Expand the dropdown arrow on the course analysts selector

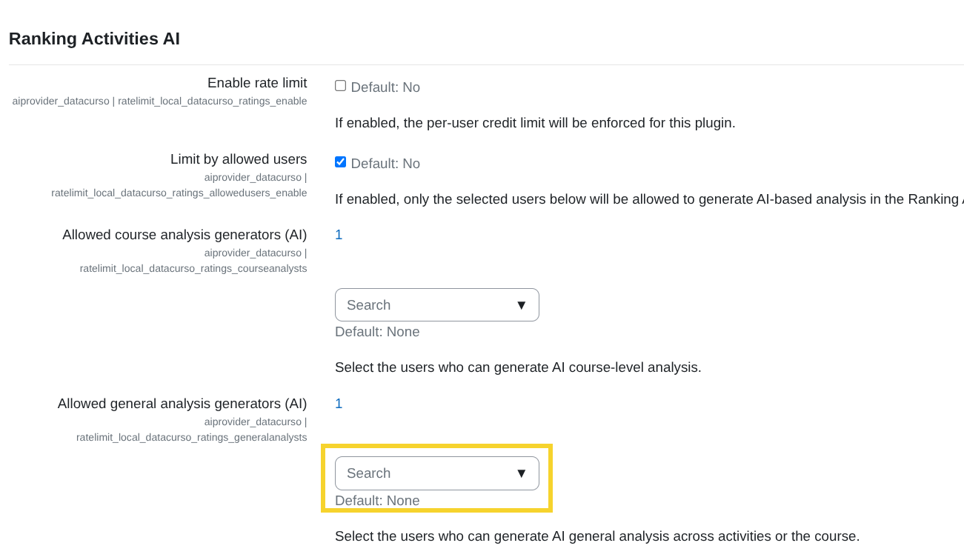click(521, 304)
